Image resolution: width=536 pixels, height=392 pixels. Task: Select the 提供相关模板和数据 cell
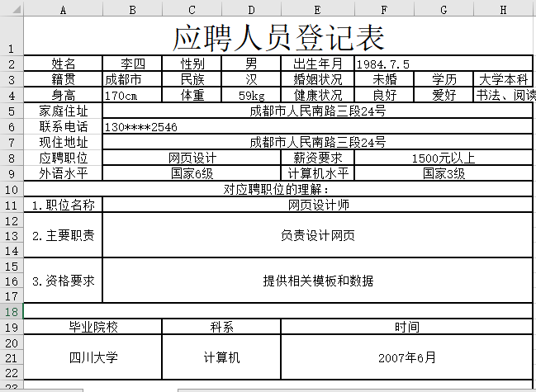pyautogui.click(x=317, y=281)
